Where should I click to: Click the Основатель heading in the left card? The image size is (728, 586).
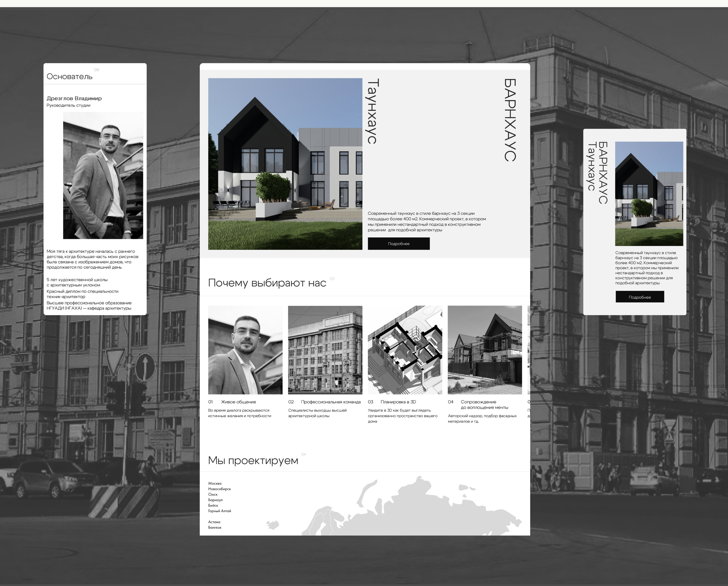tap(70, 77)
